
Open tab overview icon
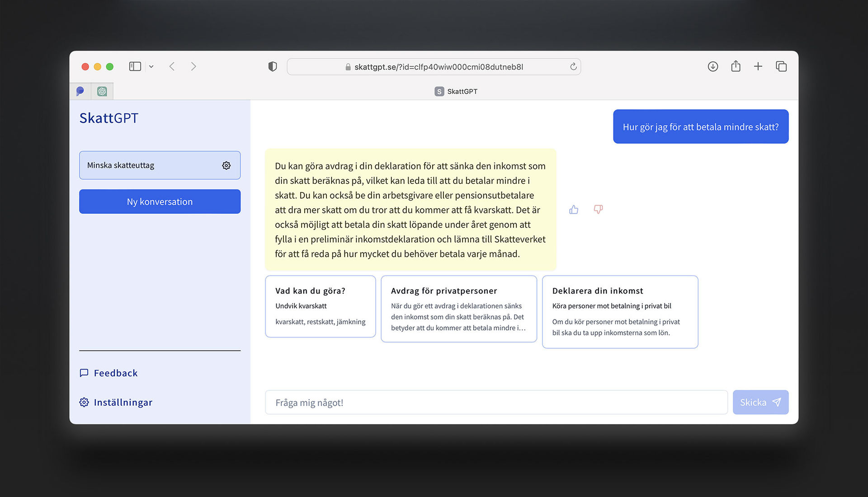point(781,67)
